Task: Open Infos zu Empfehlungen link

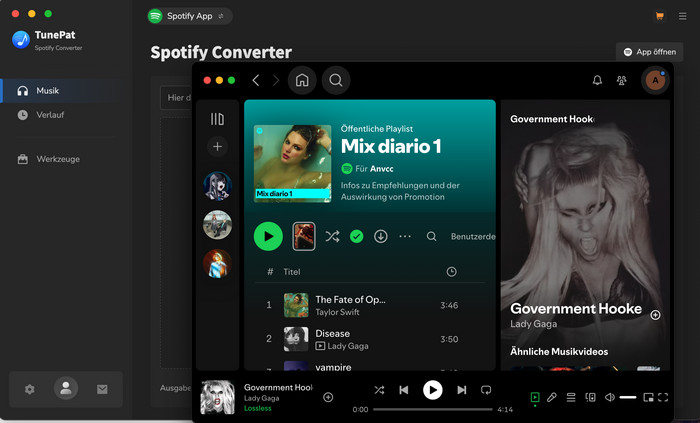Action: click(x=400, y=191)
